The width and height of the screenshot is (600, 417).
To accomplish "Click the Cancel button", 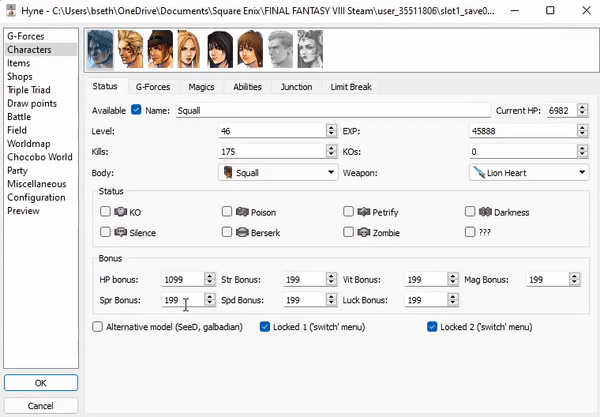I will [x=41, y=406].
